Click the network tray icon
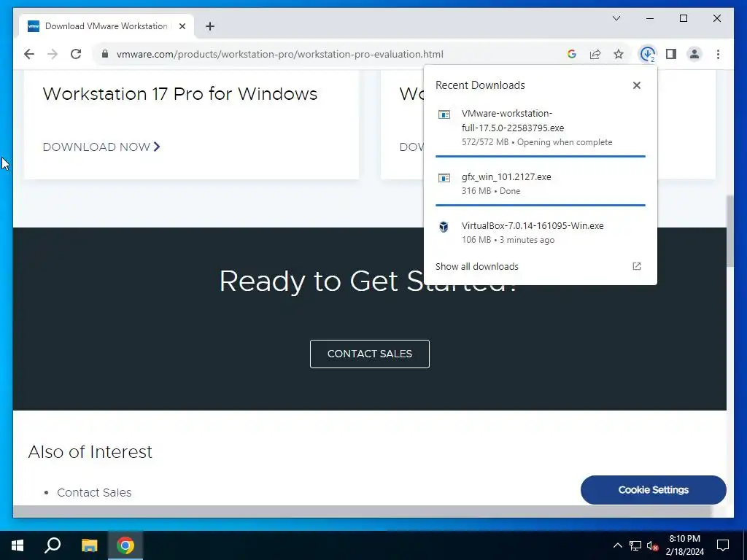Viewport: 747px width, 560px height. 635,545
